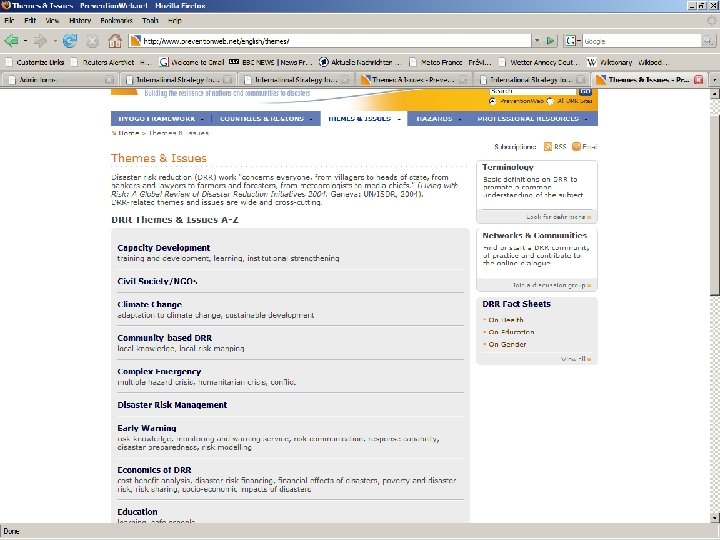720x540 pixels.
Task: Click the magnifier in the Google search box
Action: pos(708,41)
